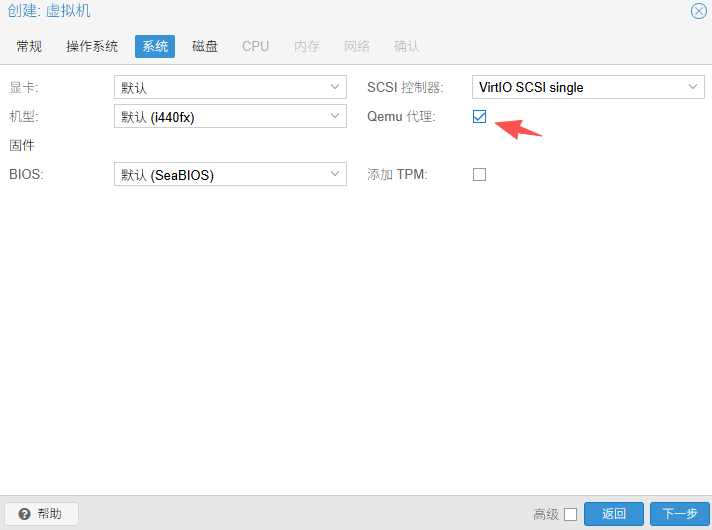
Task: Go to the 磁盘 tab
Action: click(x=205, y=46)
